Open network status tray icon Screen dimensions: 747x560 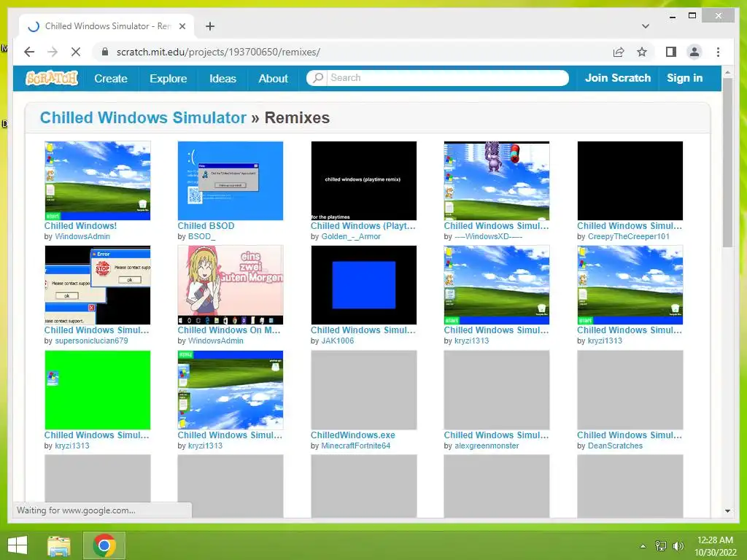(x=660, y=546)
